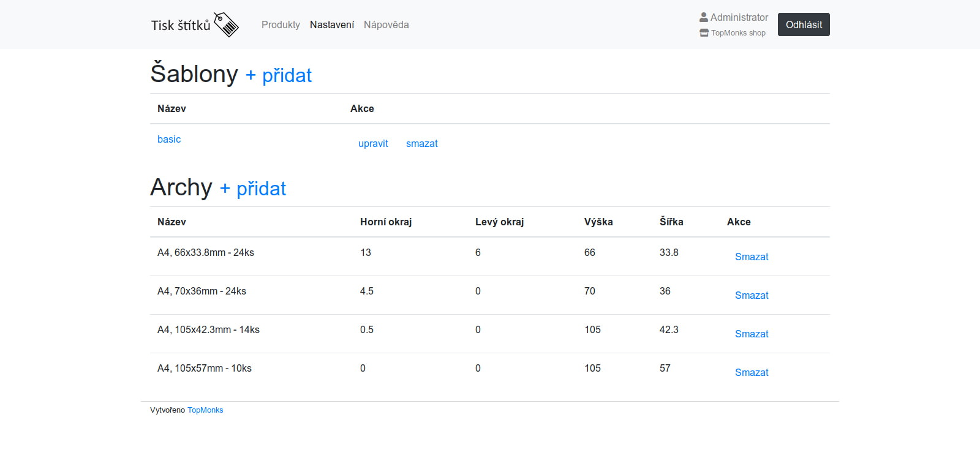
Task: Add a new template via Šablony + přidat
Action: 279,75
